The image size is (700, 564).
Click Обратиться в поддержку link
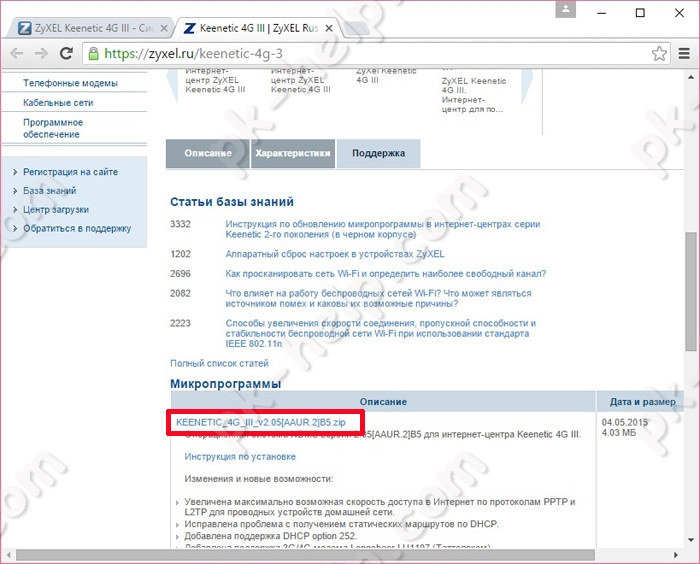[x=77, y=228]
